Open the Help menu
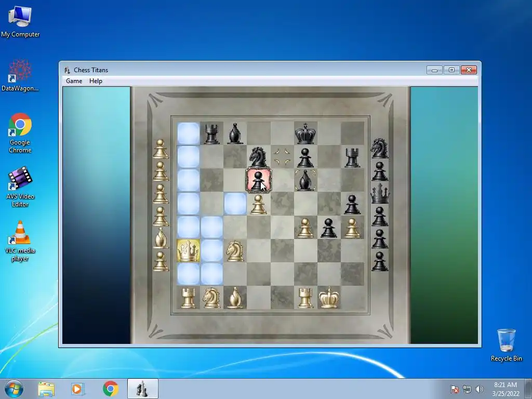Screen dimensions: 532x399 [96, 81]
